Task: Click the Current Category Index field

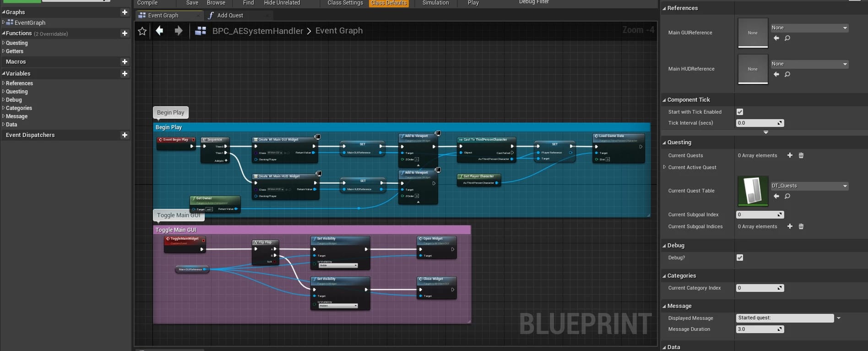Action: [x=760, y=288]
